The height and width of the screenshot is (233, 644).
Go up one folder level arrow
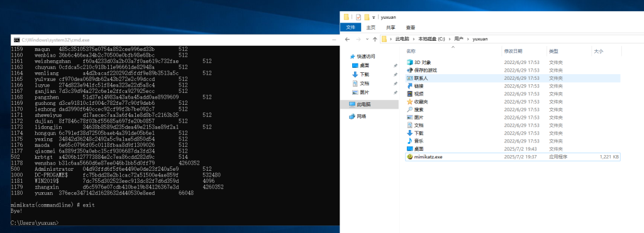375,39
